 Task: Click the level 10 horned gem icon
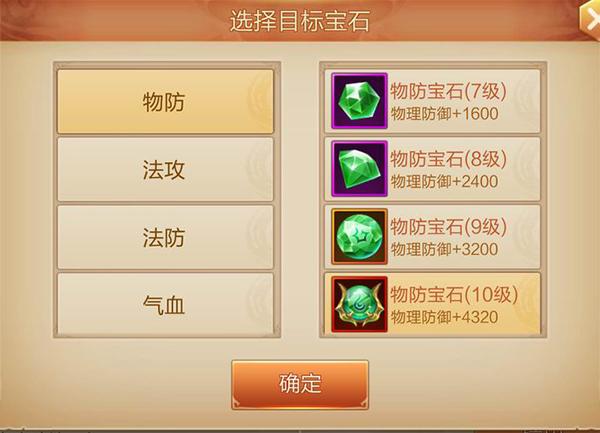tap(359, 304)
